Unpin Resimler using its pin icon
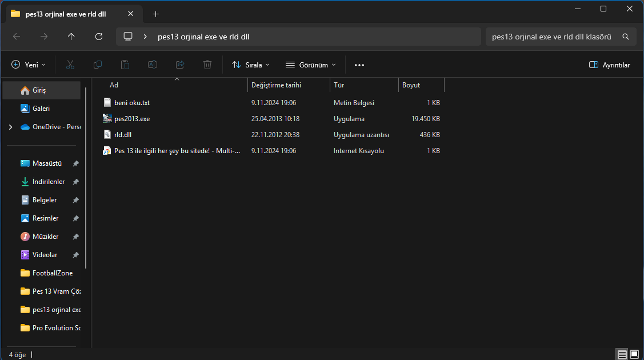 click(x=75, y=218)
